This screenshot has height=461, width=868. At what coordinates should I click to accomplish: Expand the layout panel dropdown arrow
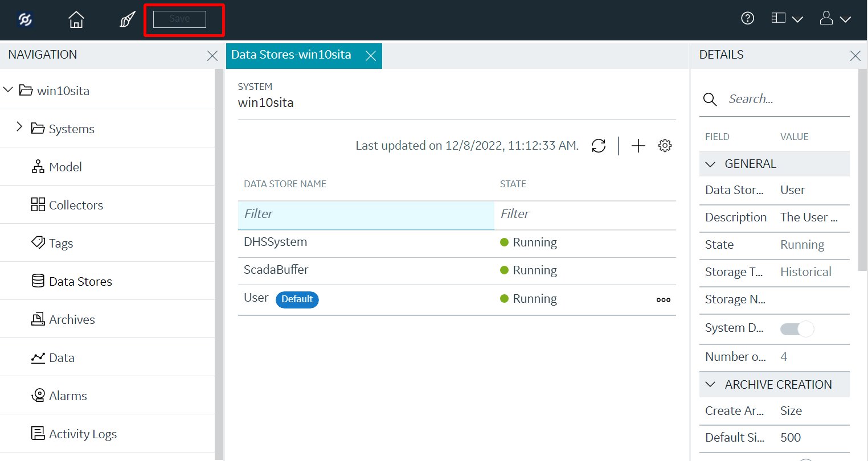pos(798,19)
